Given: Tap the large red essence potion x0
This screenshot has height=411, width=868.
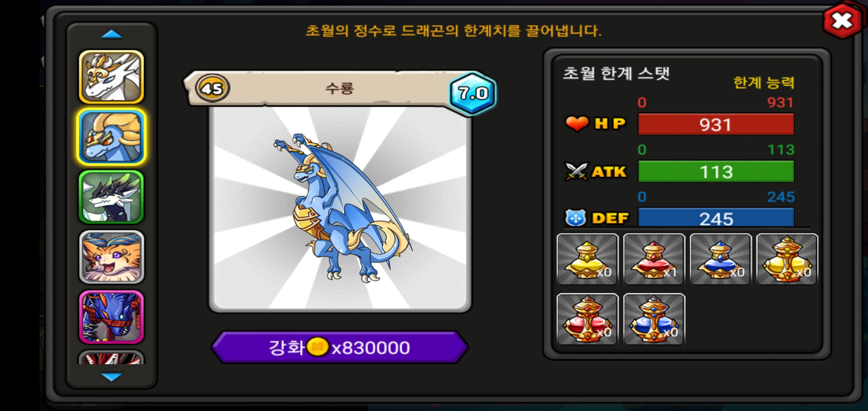Looking at the screenshot, I should (587, 319).
